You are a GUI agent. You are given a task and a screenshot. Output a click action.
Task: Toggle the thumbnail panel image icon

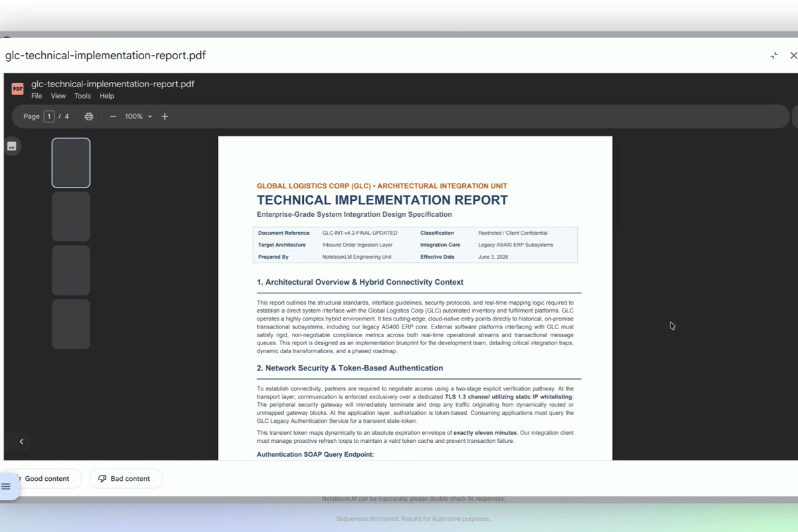[12, 146]
